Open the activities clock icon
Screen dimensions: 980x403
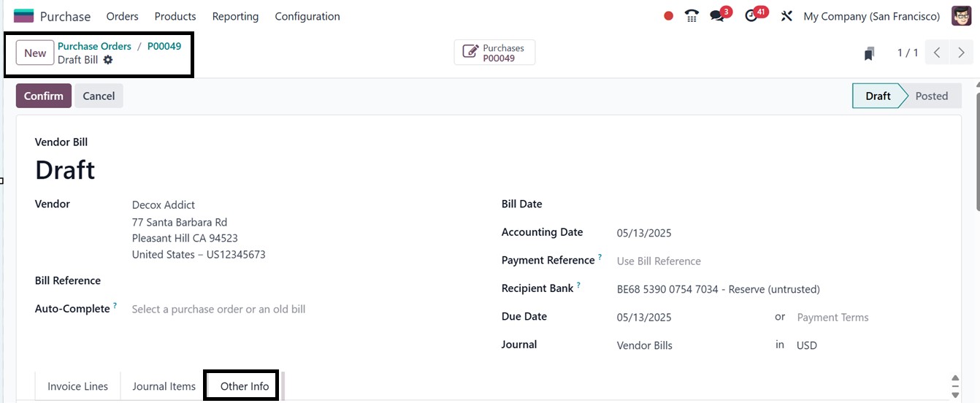[751, 16]
